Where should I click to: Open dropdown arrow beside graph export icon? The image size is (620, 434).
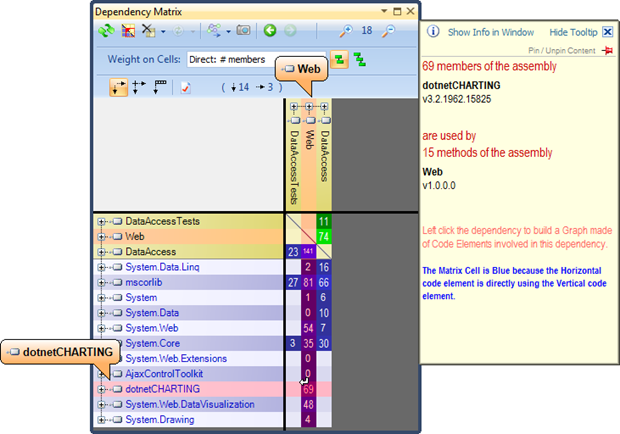(228, 31)
